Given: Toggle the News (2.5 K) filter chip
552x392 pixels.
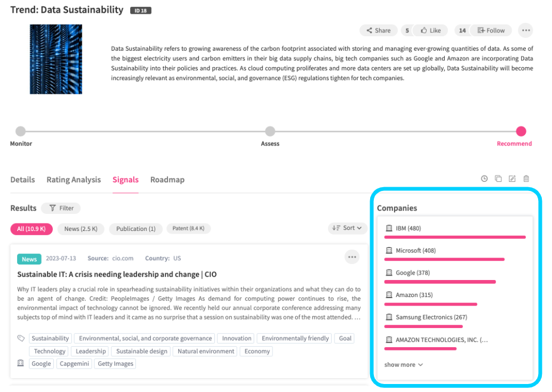Looking at the screenshot, I should [x=81, y=229].
